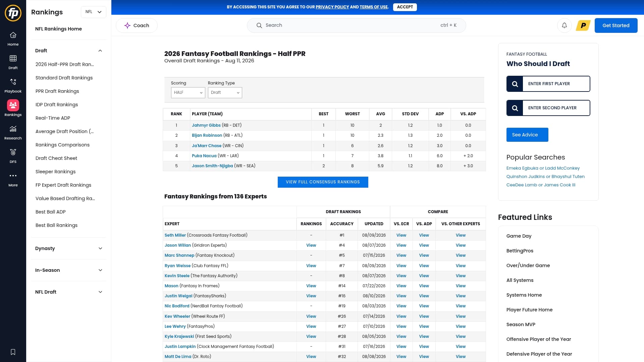
Task: Click the FantasyPros logo icon
Action: pos(13,13)
